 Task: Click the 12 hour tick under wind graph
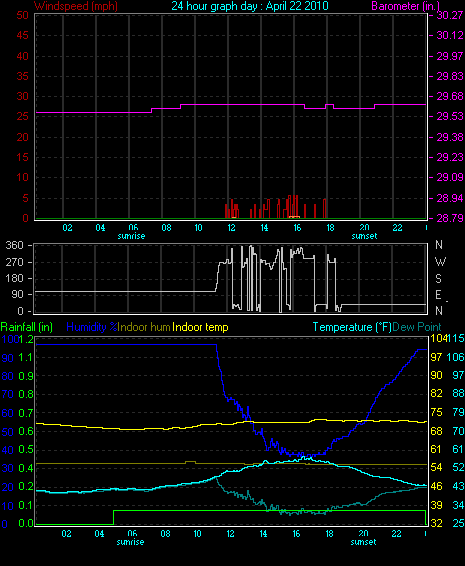pyautogui.click(x=231, y=228)
